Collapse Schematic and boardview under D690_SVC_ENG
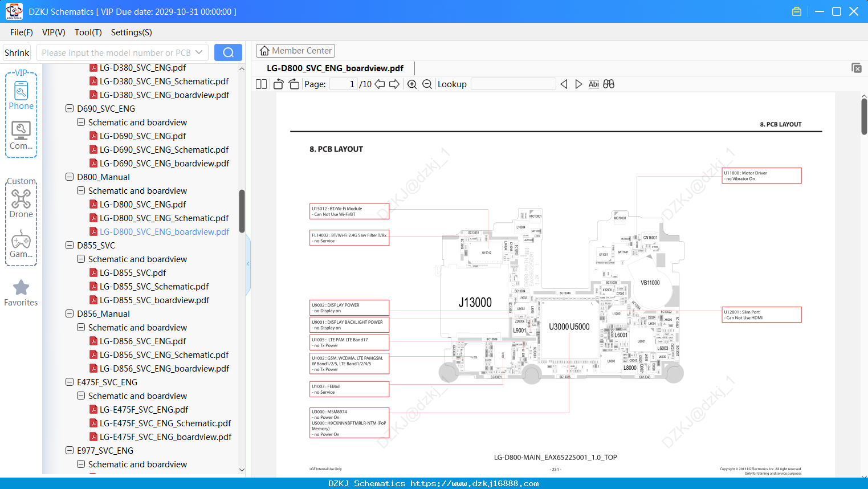This screenshot has width=868, height=489. tap(81, 122)
